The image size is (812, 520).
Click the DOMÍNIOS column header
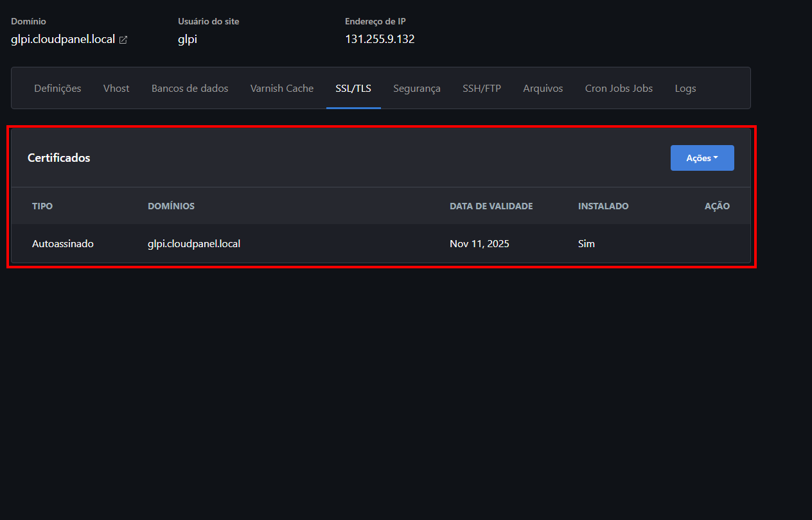click(171, 206)
